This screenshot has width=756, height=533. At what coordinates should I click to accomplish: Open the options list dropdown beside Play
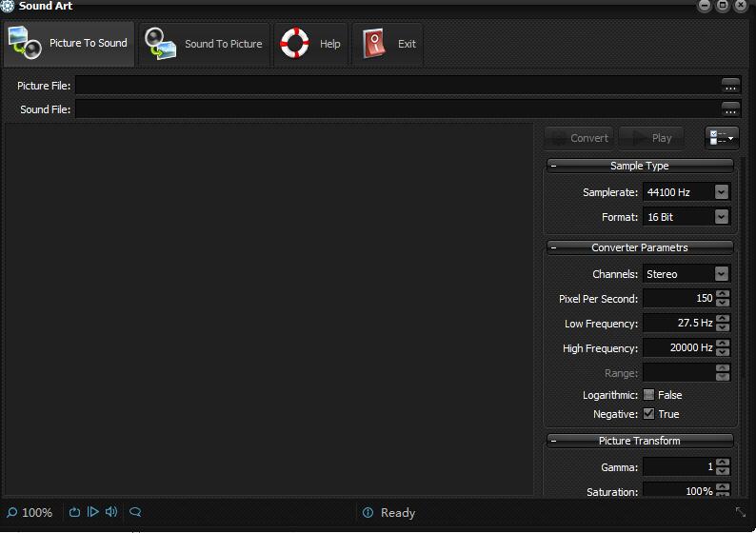[x=722, y=138]
